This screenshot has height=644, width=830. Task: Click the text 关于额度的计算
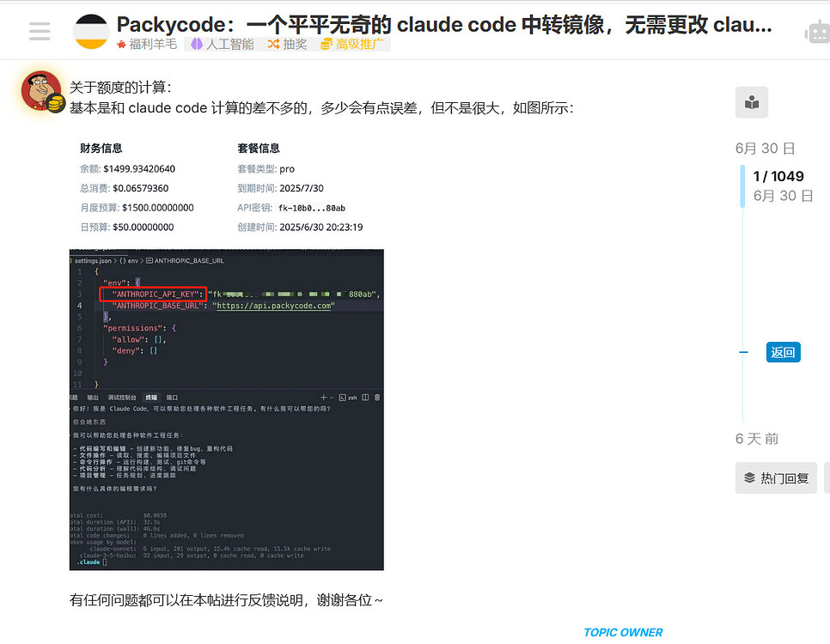[x=120, y=88]
